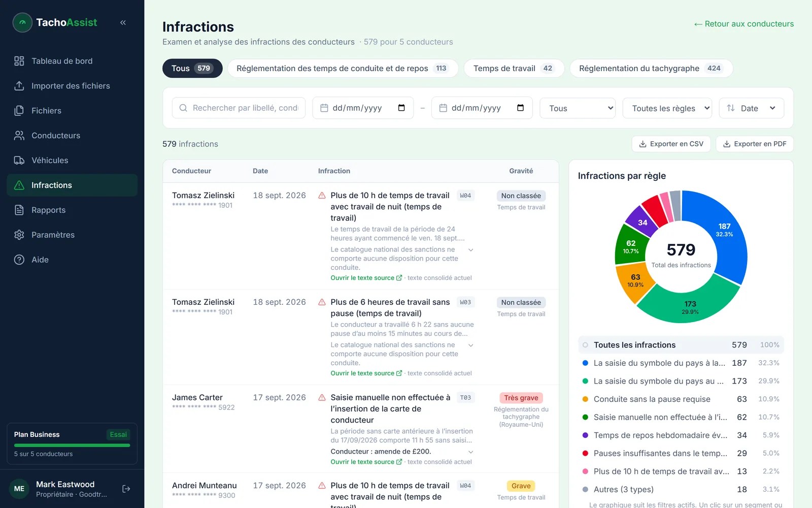The image size is (812, 508).
Task: Click Exporter en PDF
Action: click(755, 144)
